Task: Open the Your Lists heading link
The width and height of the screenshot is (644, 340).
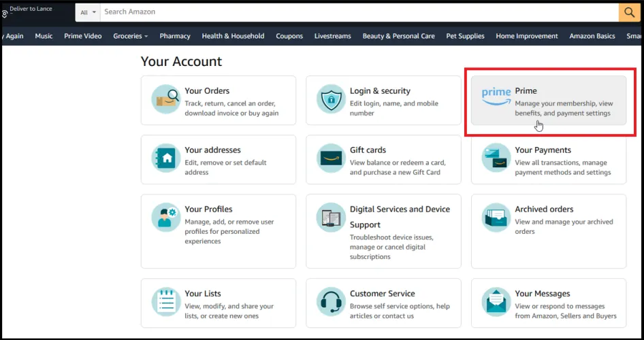Action: (x=203, y=294)
